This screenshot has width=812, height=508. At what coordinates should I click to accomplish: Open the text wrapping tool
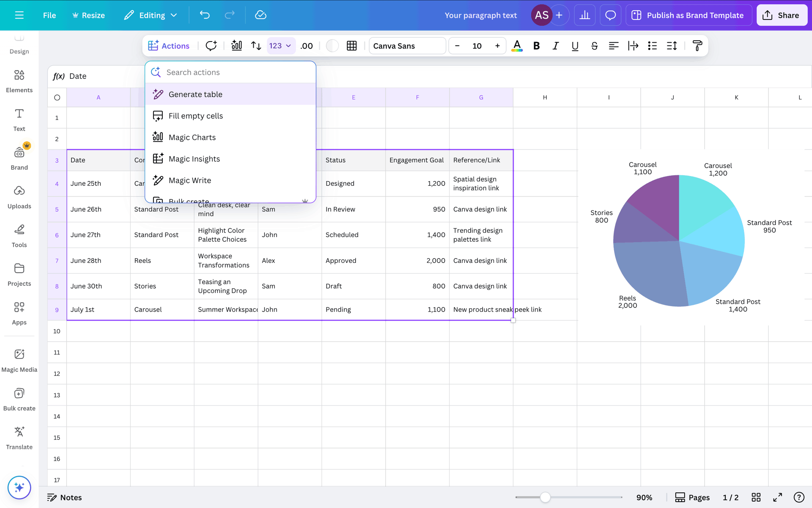[x=633, y=46]
